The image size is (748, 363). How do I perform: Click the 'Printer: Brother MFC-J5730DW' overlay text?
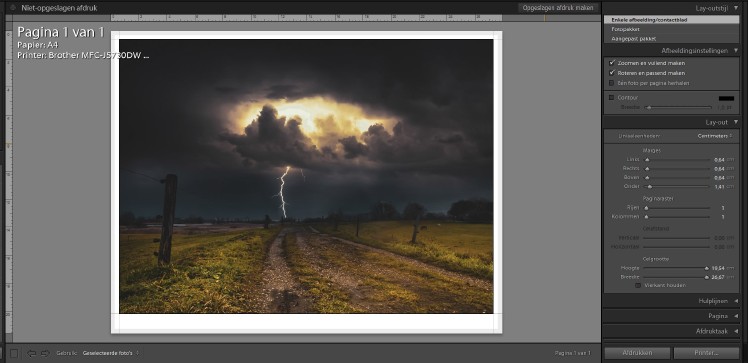tap(83, 55)
